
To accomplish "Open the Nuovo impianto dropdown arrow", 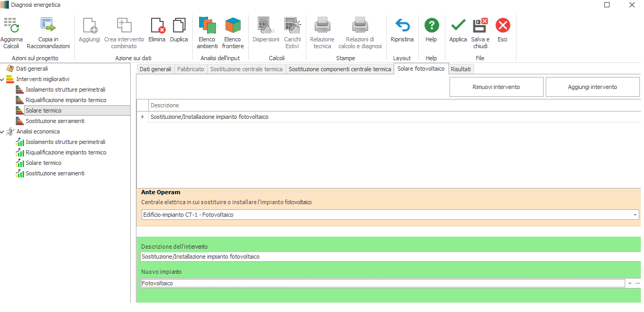I will pyautogui.click(x=629, y=283).
